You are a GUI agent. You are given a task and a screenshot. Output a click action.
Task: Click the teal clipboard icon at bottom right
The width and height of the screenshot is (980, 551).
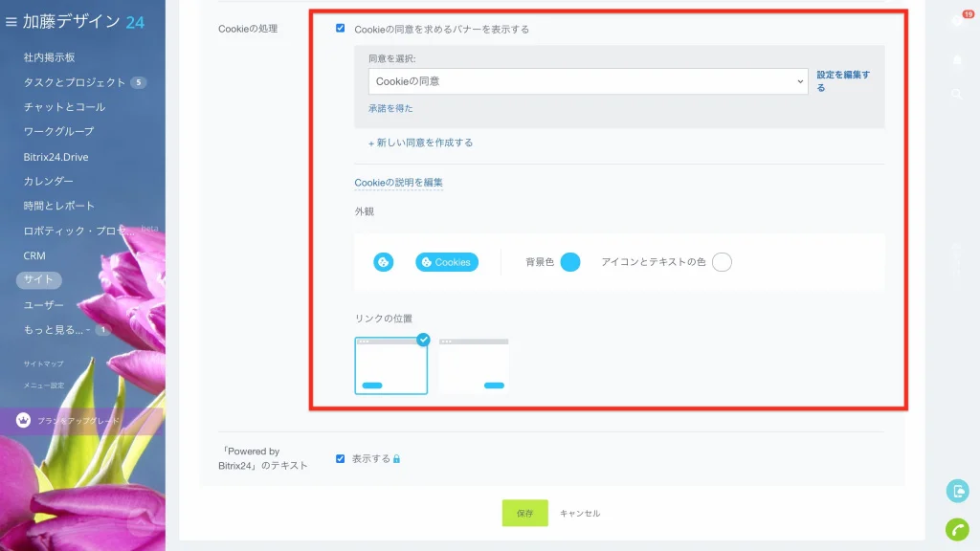[957, 491]
